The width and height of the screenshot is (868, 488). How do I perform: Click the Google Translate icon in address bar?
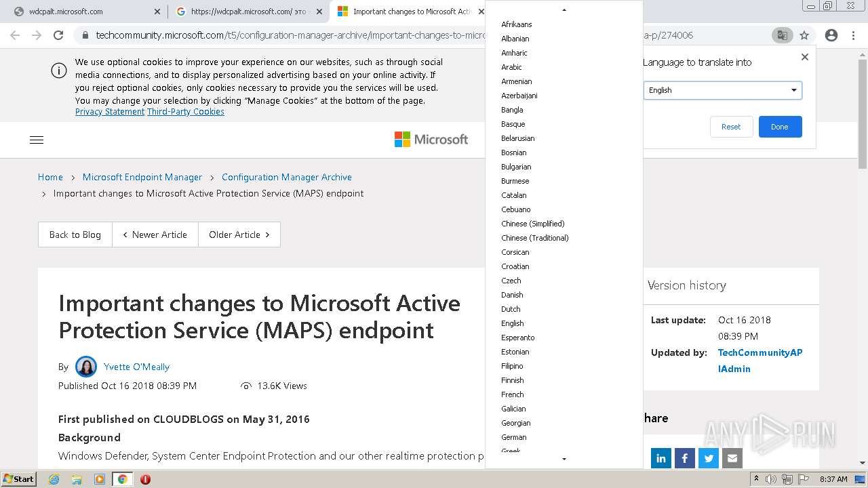click(782, 35)
